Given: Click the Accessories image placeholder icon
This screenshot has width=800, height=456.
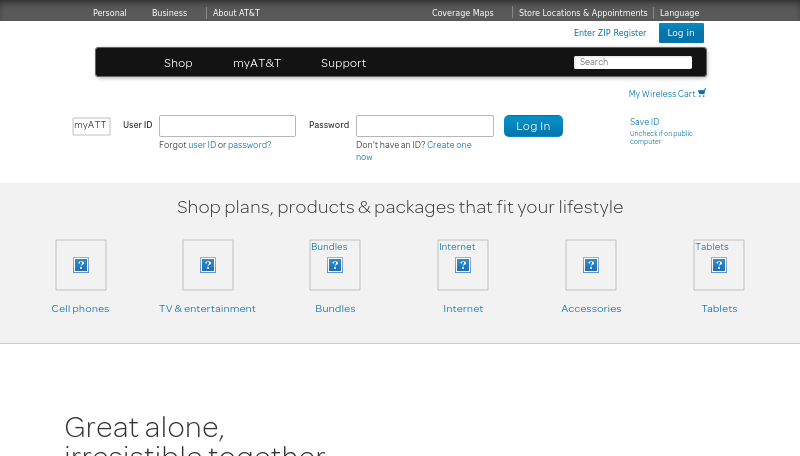Looking at the screenshot, I should coord(591,265).
